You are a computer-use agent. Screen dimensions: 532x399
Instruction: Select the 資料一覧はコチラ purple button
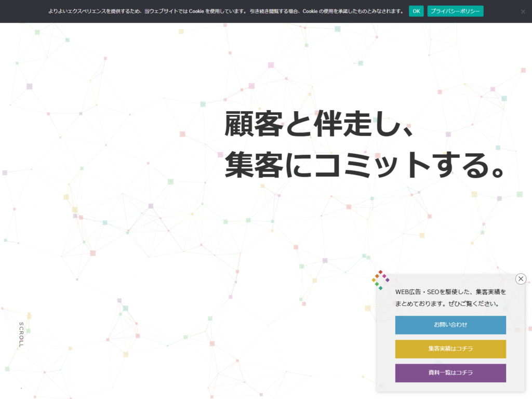click(450, 373)
